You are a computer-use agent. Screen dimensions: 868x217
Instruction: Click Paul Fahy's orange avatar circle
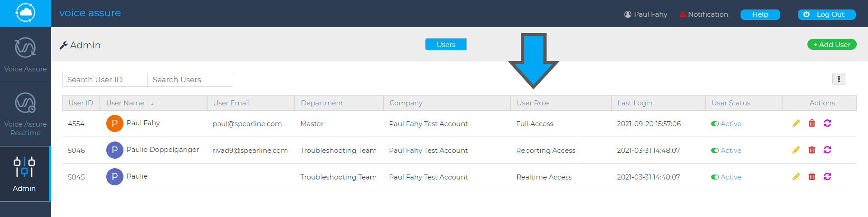pos(115,123)
